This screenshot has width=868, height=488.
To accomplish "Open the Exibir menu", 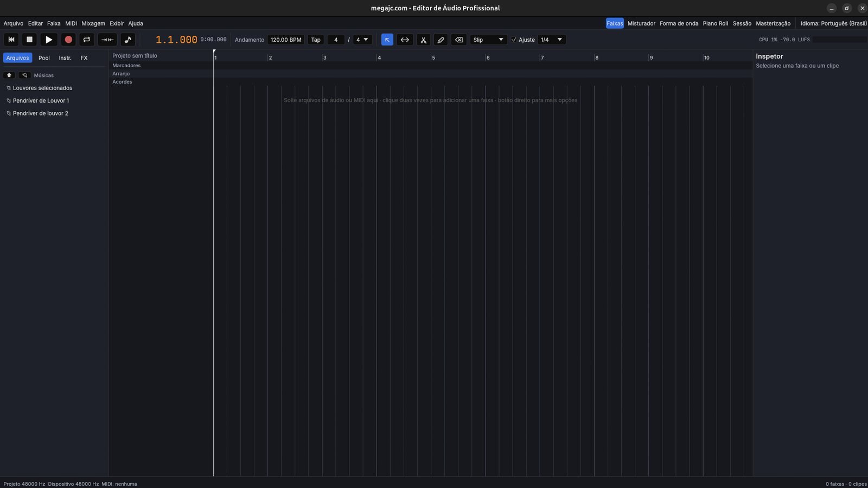I will (x=117, y=23).
